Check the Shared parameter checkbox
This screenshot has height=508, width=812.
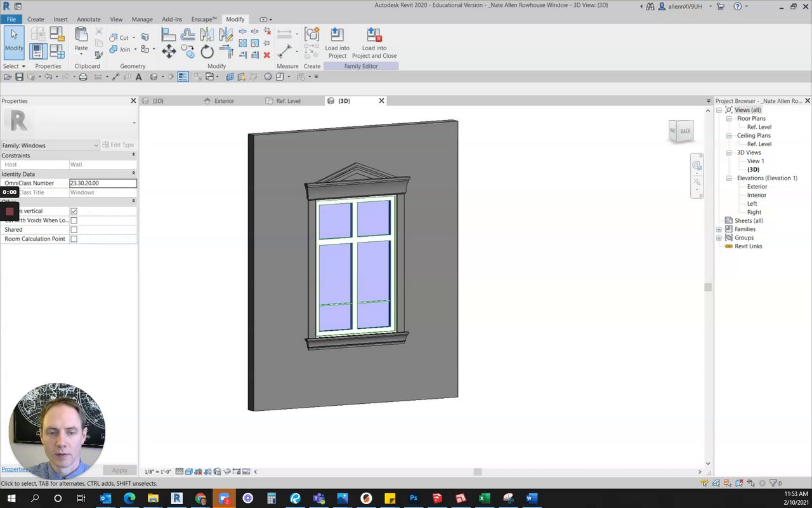[74, 230]
